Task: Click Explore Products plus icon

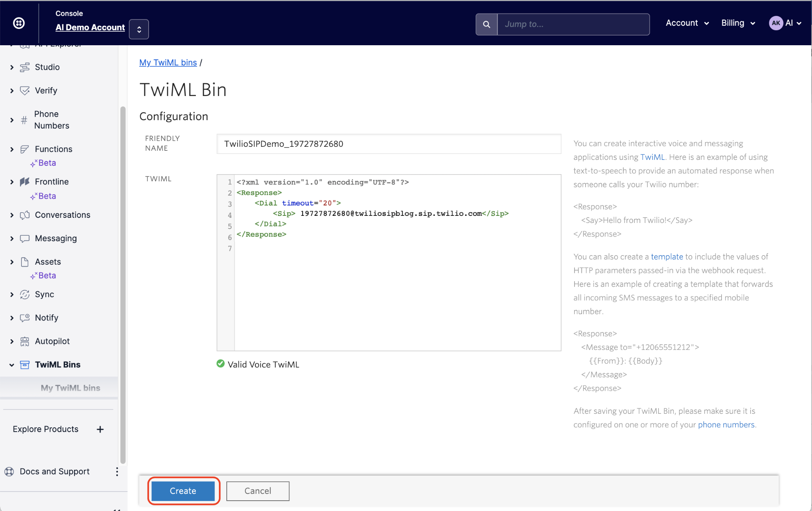Action: click(100, 429)
